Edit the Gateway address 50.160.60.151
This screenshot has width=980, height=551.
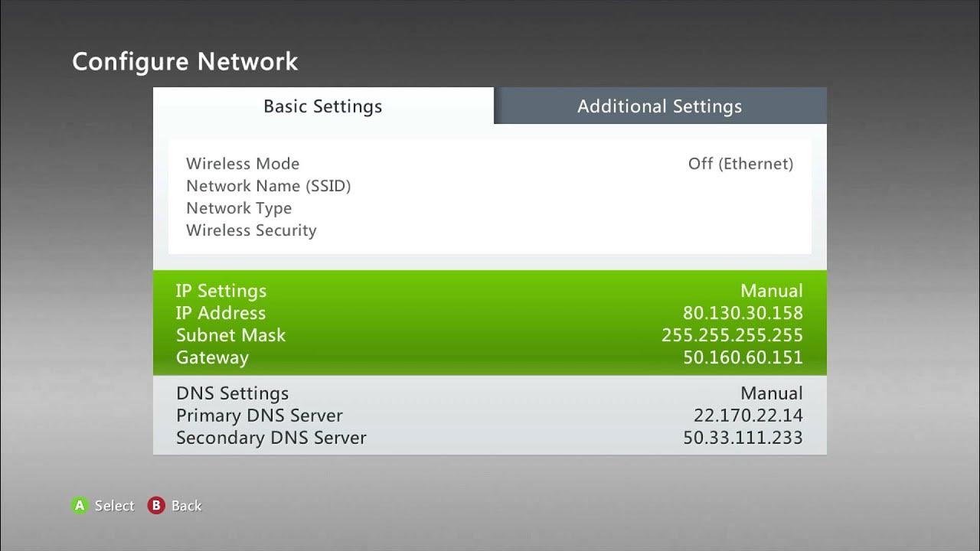click(743, 357)
